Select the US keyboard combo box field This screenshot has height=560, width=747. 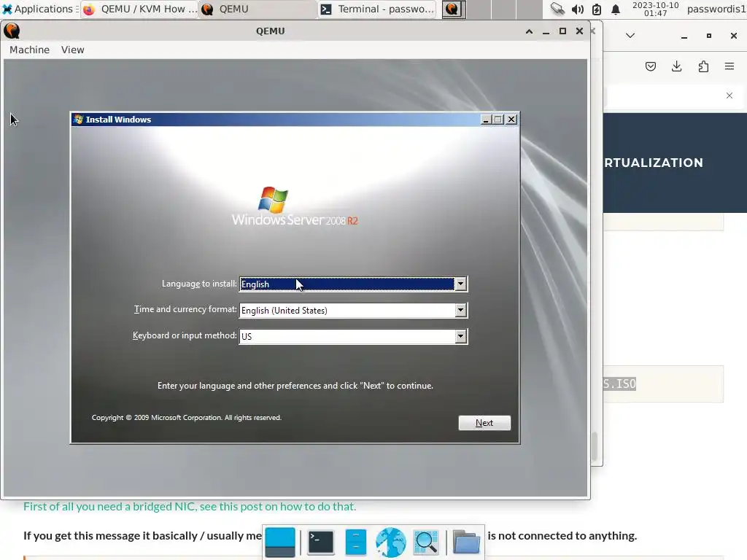(x=353, y=337)
